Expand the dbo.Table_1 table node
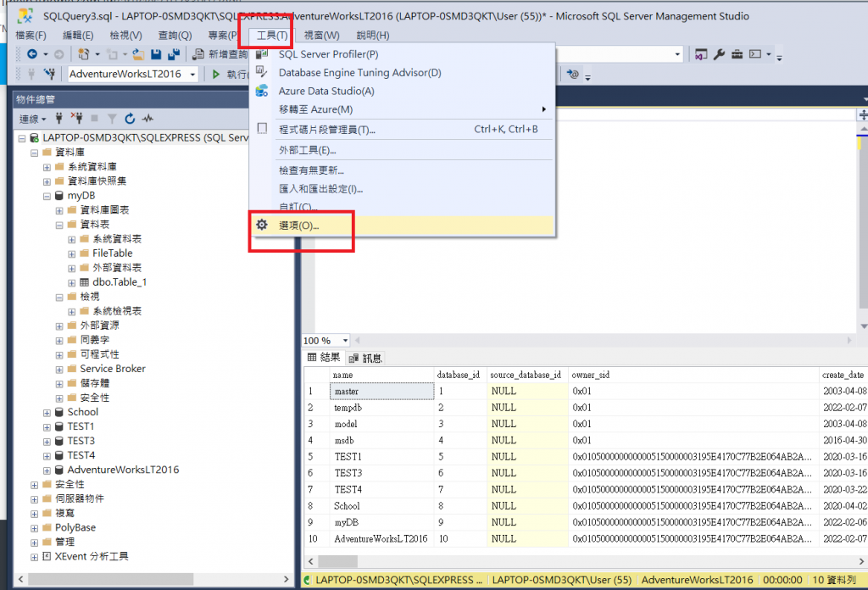 tap(71, 283)
